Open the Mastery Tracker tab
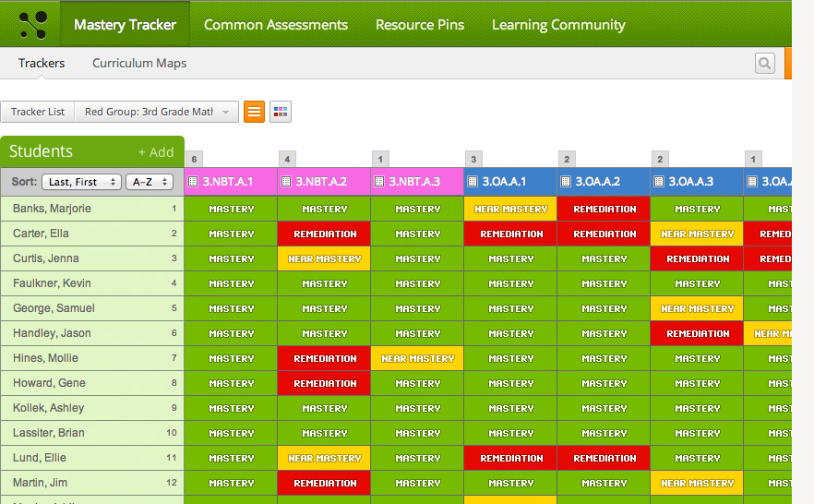814x504 pixels. 126,24
